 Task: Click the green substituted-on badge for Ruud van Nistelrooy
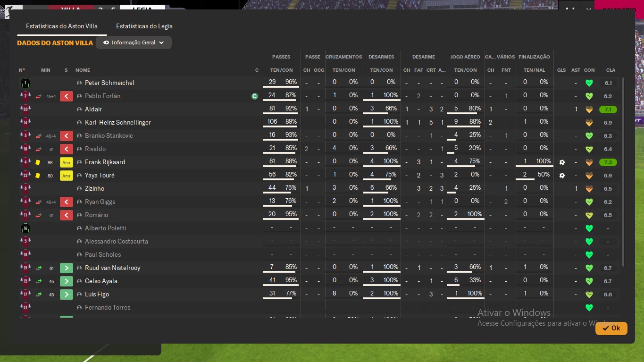point(67,268)
